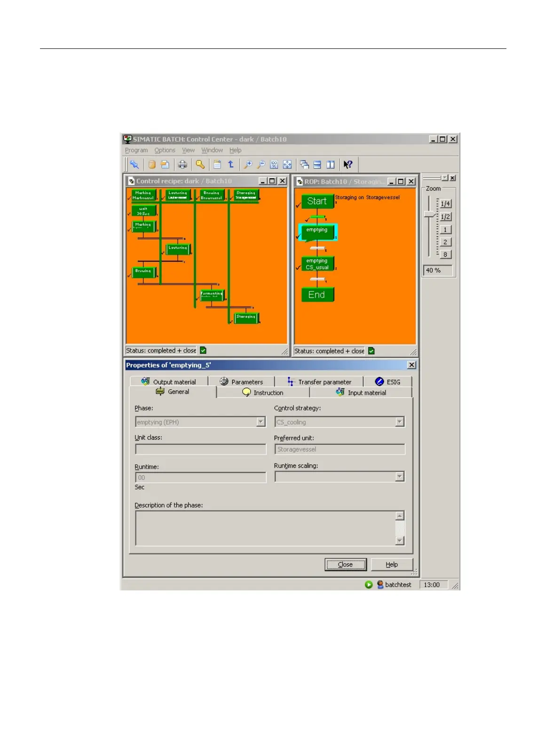
Task: Click the blue up-arrow toolbar icon
Action: (x=231, y=165)
